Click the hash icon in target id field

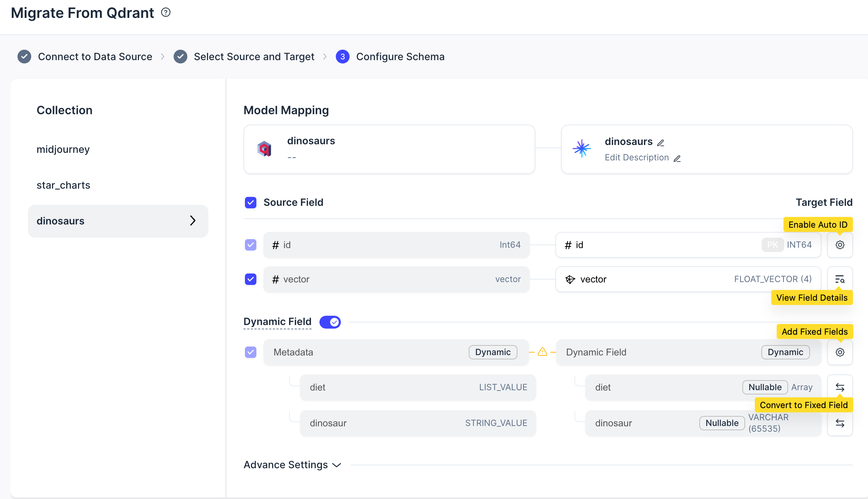(x=568, y=245)
